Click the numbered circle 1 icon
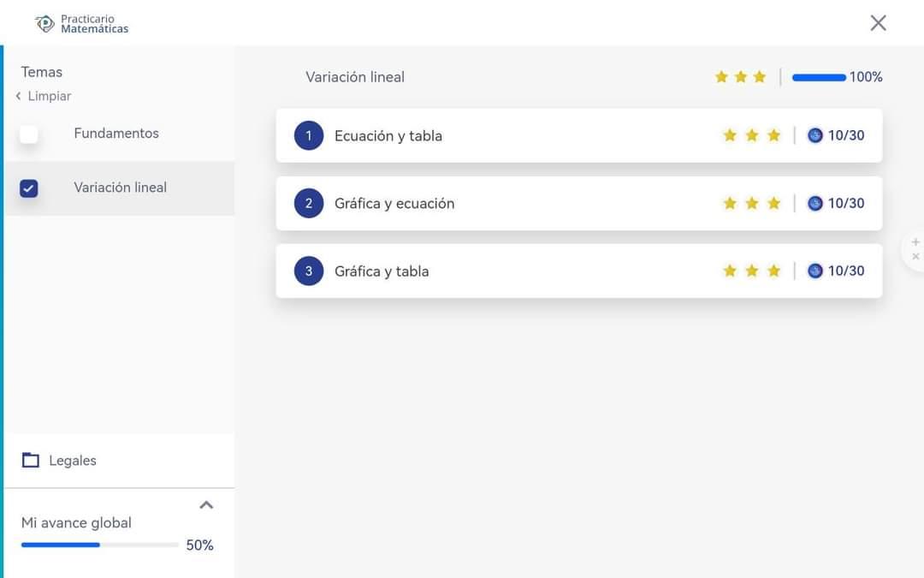 309,135
